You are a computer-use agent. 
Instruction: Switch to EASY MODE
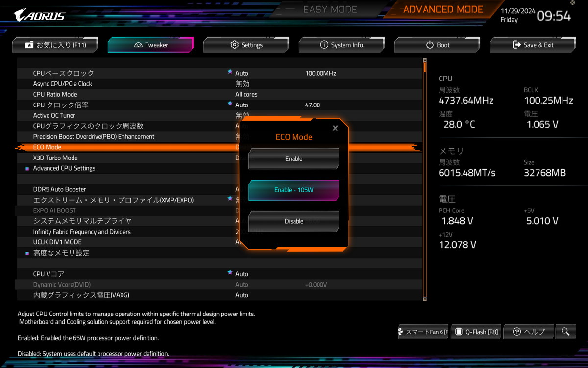pos(330,9)
